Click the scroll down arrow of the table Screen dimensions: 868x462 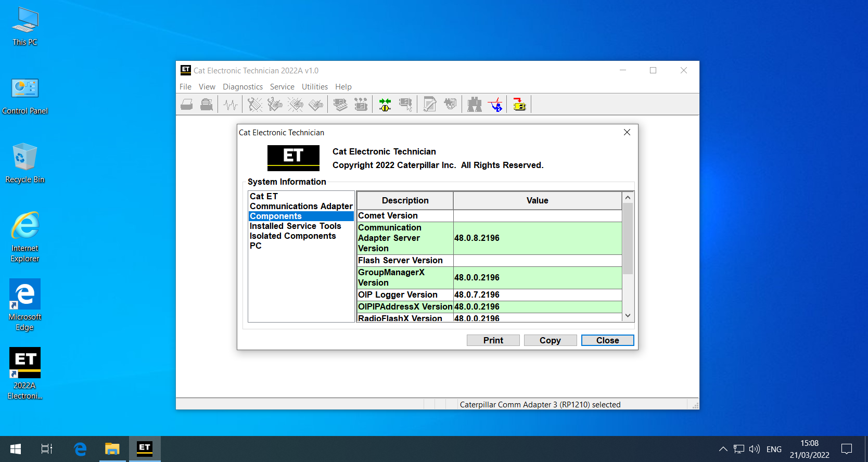click(x=628, y=316)
